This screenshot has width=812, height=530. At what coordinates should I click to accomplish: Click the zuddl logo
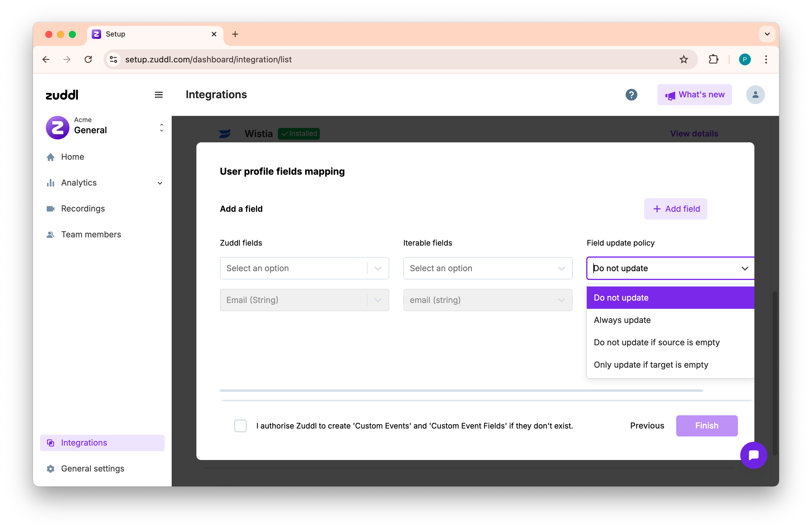coord(62,94)
